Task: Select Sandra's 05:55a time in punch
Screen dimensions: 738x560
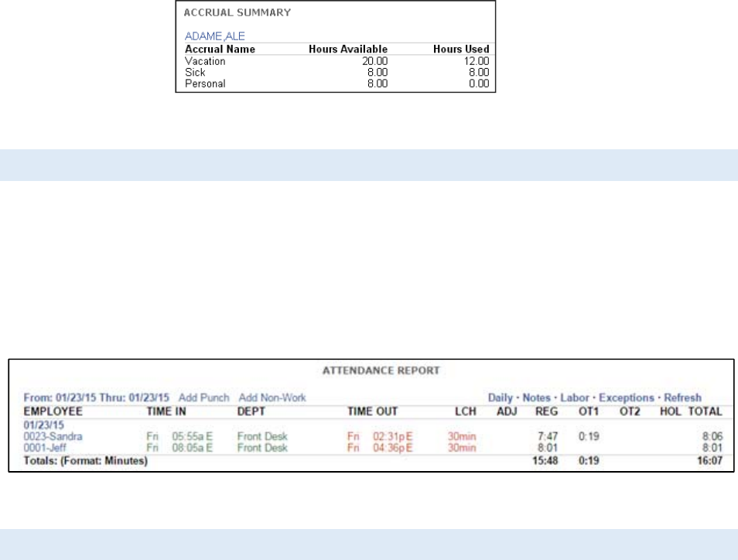Action: click(x=192, y=436)
